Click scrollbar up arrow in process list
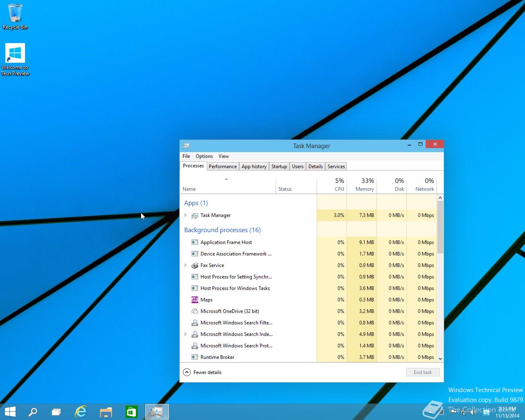 [x=440, y=198]
